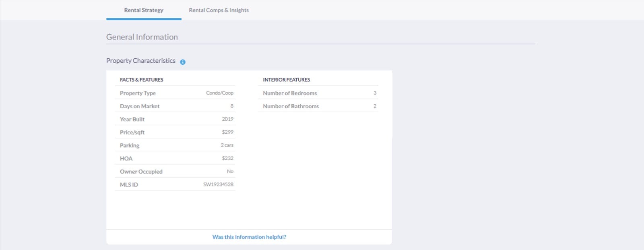Image resolution: width=644 pixels, height=250 pixels.
Task: Click the FACTS & FEATURES column header
Action: [x=141, y=80]
